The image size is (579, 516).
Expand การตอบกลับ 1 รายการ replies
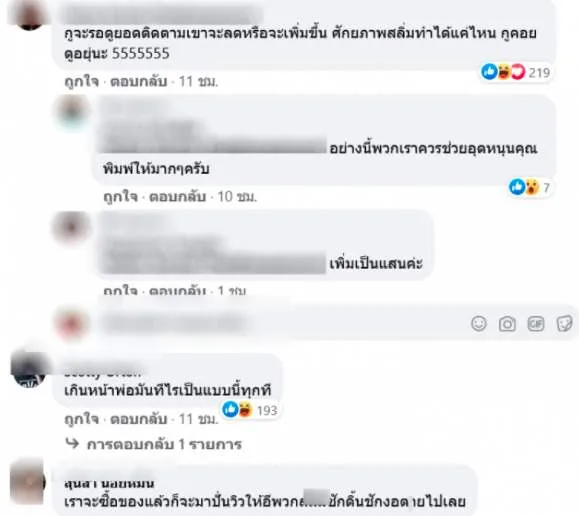[154, 444]
